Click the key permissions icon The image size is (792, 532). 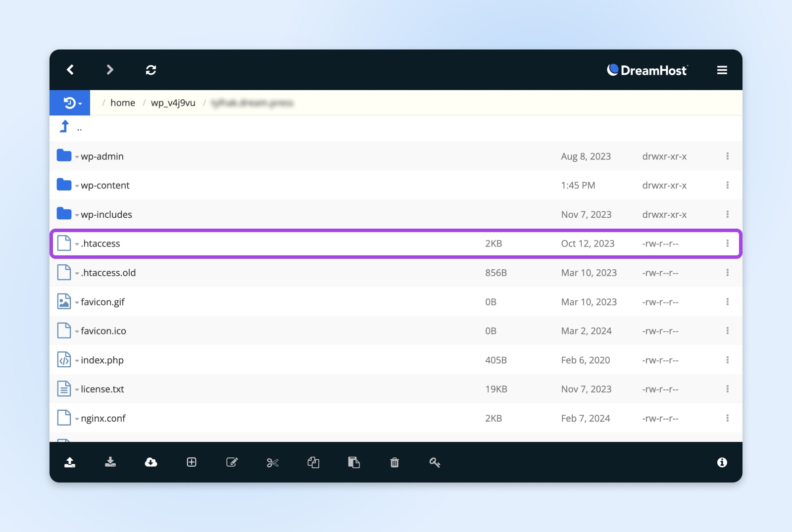[435, 462]
